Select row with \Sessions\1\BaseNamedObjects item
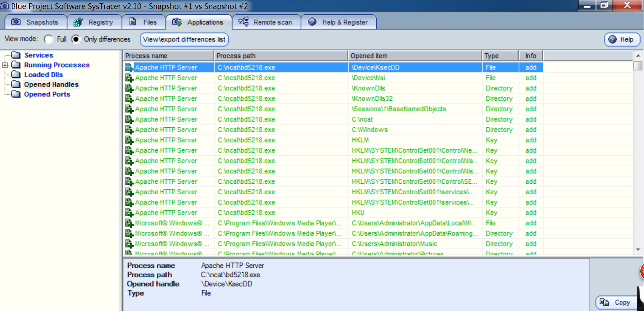Image resolution: width=644 pixels, height=311 pixels. (333, 109)
